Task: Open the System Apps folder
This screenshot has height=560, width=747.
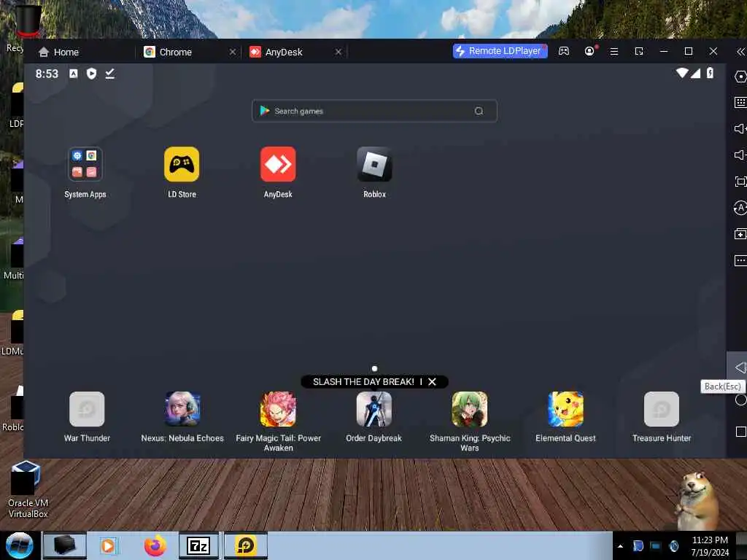Action: click(x=85, y=164)
